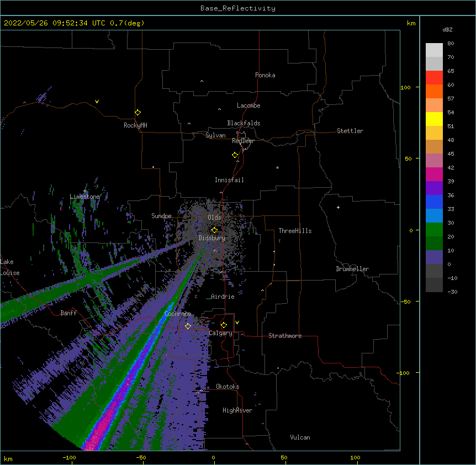Click the Limestone label
The image size is (476, 465).
coord(84,197)
